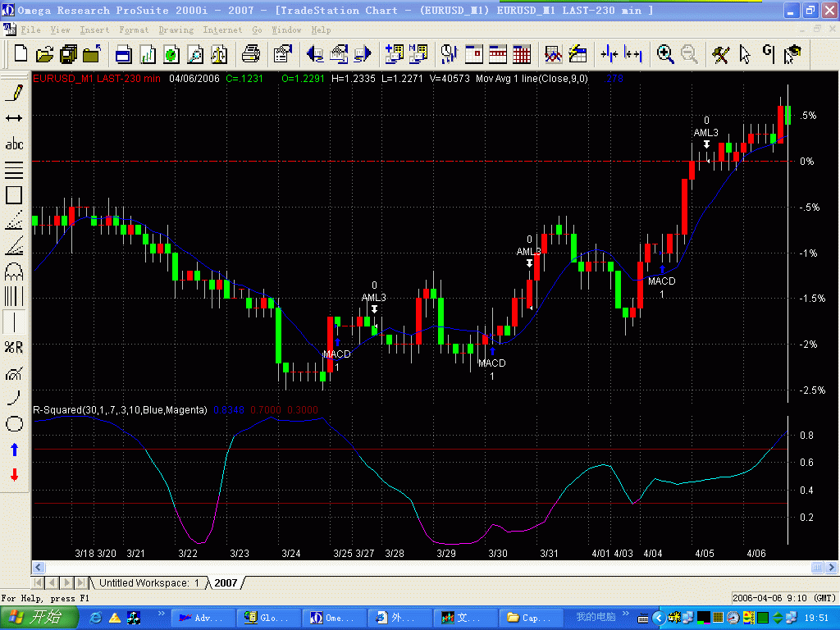Select the rectangle drawing tool
Viewport: 840px width, 630px height.
click(x=14, y=195)
